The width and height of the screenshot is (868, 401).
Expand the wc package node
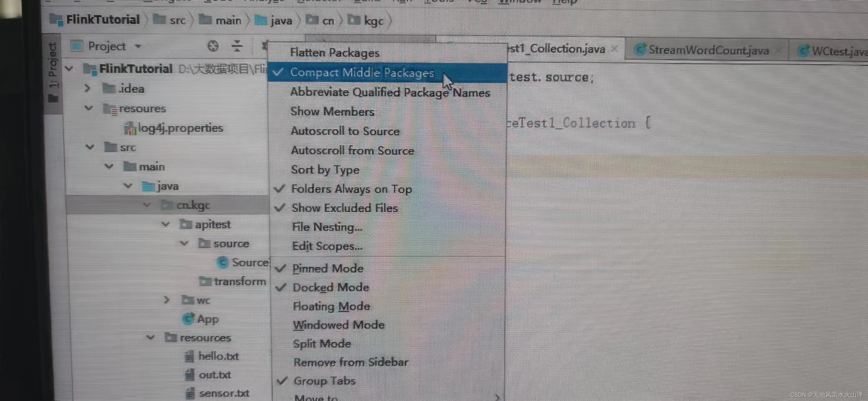tap(166, 299)
